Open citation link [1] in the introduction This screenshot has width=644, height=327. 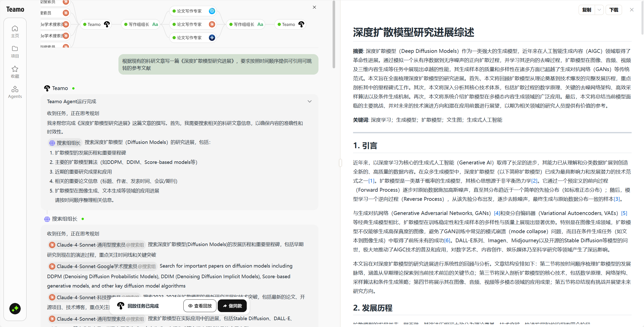pos(371,181)
